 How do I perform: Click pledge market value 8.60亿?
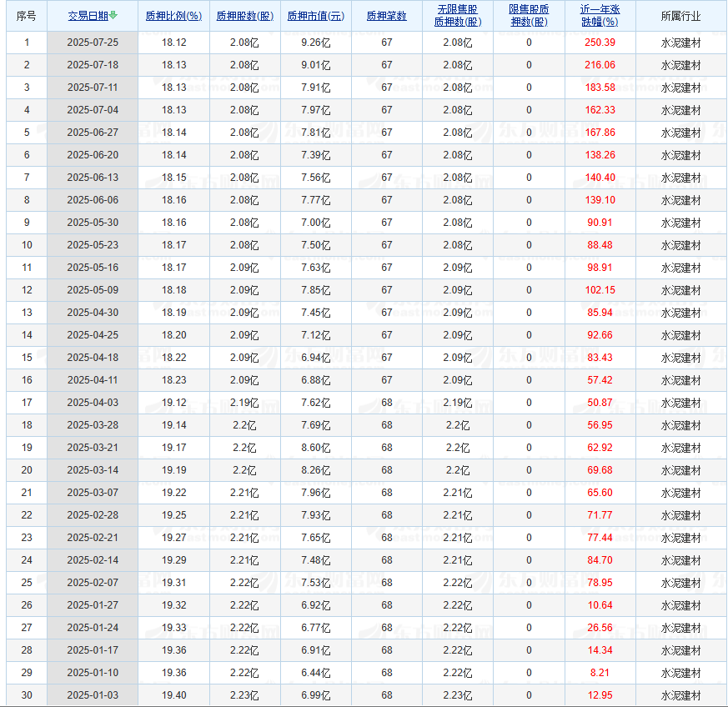[316, 448]
